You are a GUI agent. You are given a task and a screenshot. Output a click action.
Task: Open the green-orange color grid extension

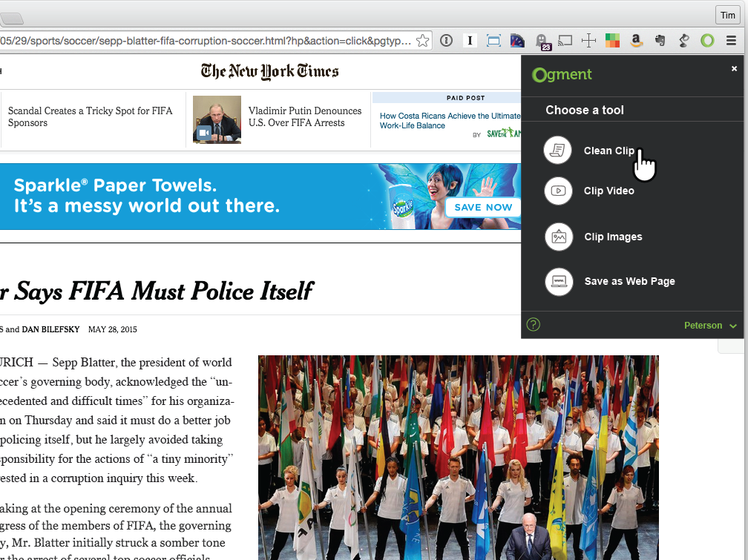point(612,41)
